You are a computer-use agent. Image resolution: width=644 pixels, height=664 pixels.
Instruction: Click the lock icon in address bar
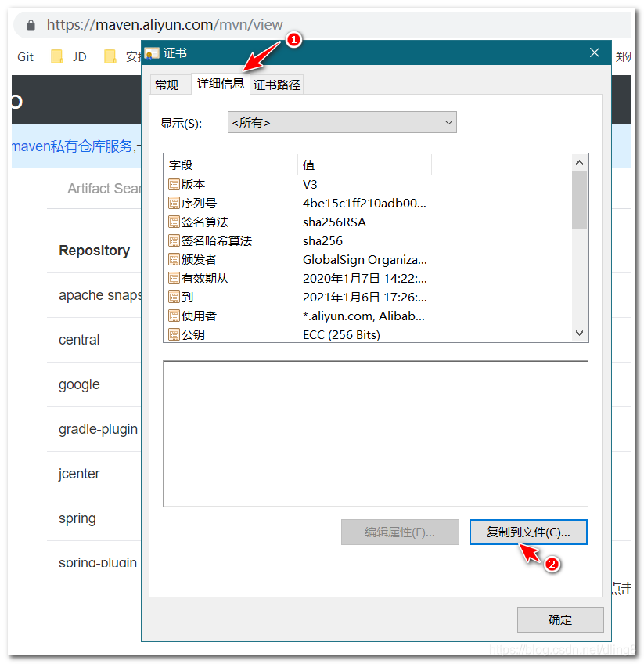click(x=31, y=25)
